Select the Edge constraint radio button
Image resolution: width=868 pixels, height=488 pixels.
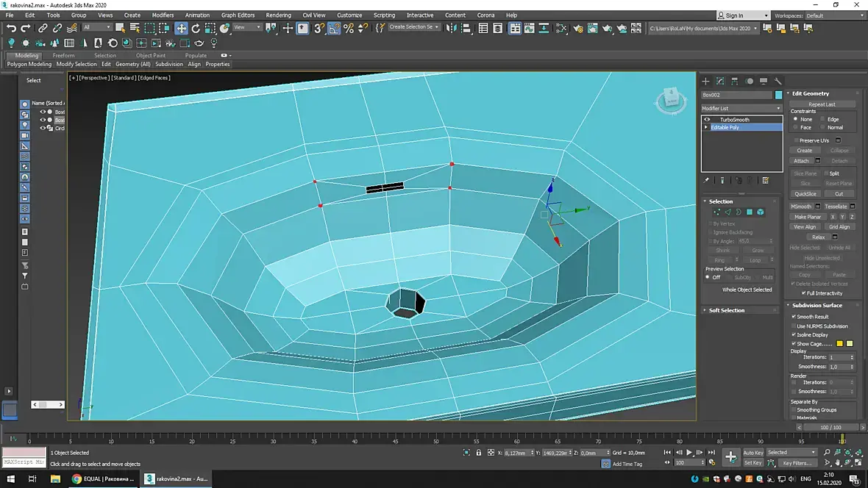click(822, 119)
